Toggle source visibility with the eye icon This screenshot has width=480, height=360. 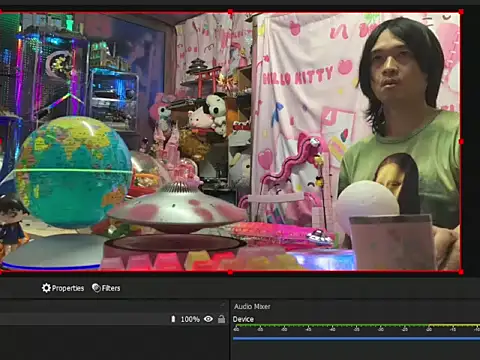(208, 319)
